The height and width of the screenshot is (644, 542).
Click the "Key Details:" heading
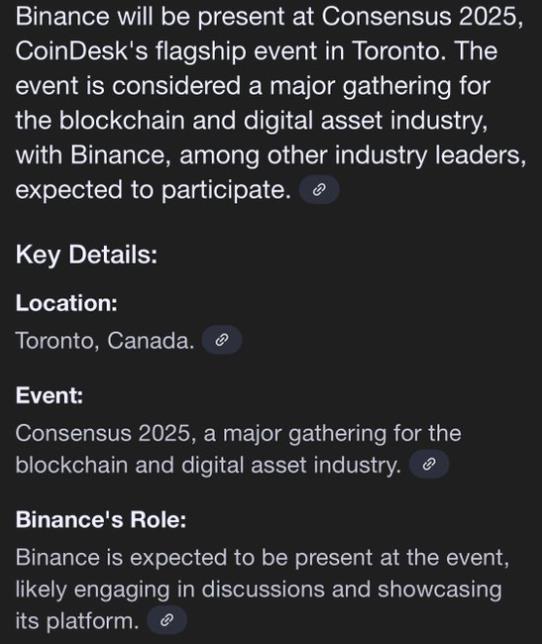(x=87, y=254)
